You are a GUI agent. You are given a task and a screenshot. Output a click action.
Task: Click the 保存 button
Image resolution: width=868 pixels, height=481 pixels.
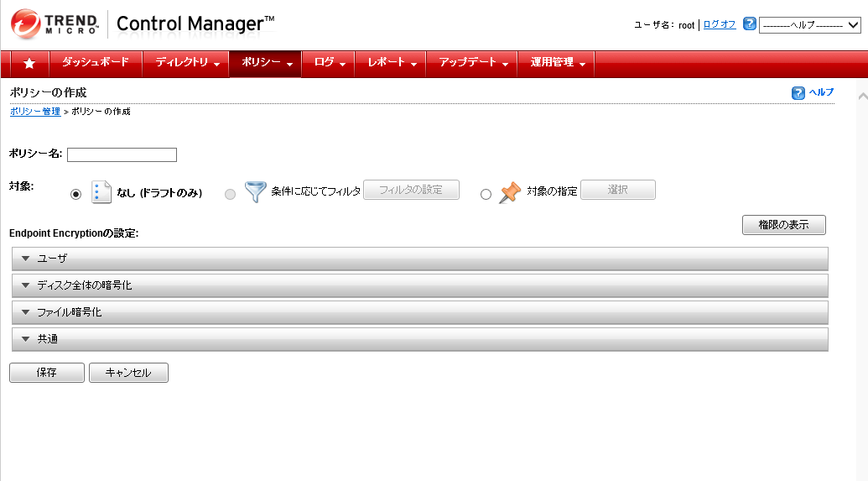(x=47, y=373)
